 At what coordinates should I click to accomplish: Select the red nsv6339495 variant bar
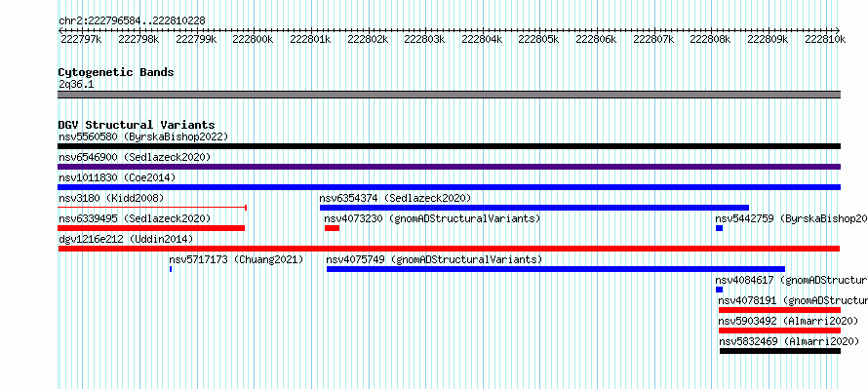[x=151, y=228]
